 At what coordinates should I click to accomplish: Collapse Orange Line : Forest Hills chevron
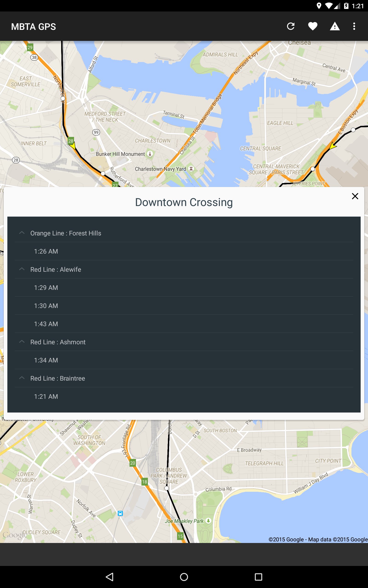pos(22,233)
